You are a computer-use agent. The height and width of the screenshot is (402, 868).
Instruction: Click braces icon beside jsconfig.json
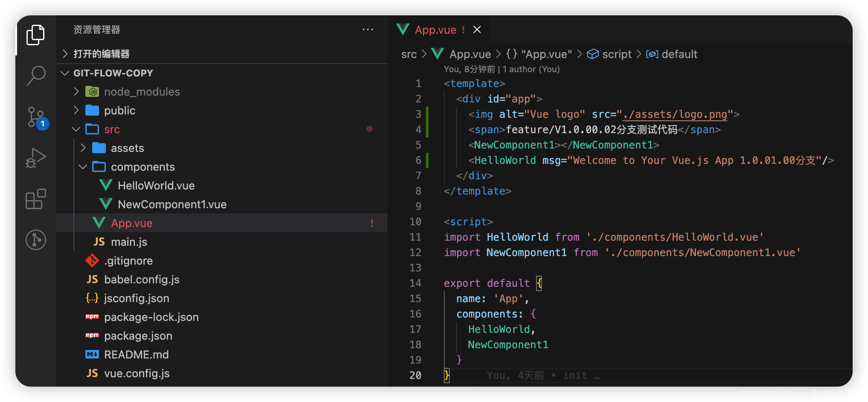tap(92, 298)
